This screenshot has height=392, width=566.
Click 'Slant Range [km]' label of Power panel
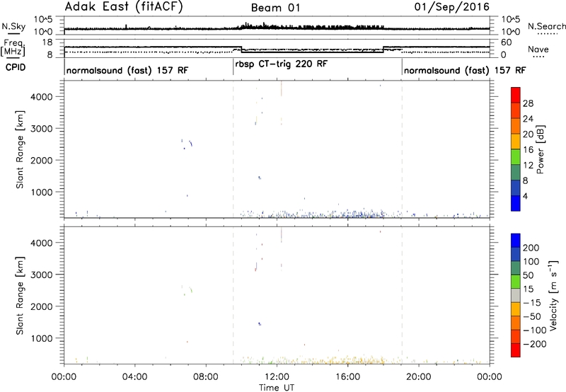20,149
